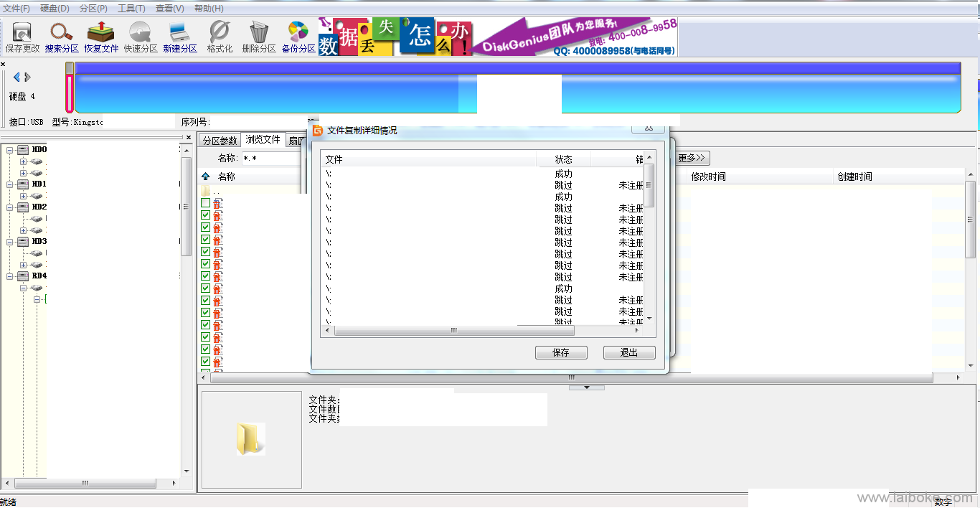The height and width of the screenshot is (508, 980).
Task: Open the 分区(P) menu
Action: (x=93, y=9)
